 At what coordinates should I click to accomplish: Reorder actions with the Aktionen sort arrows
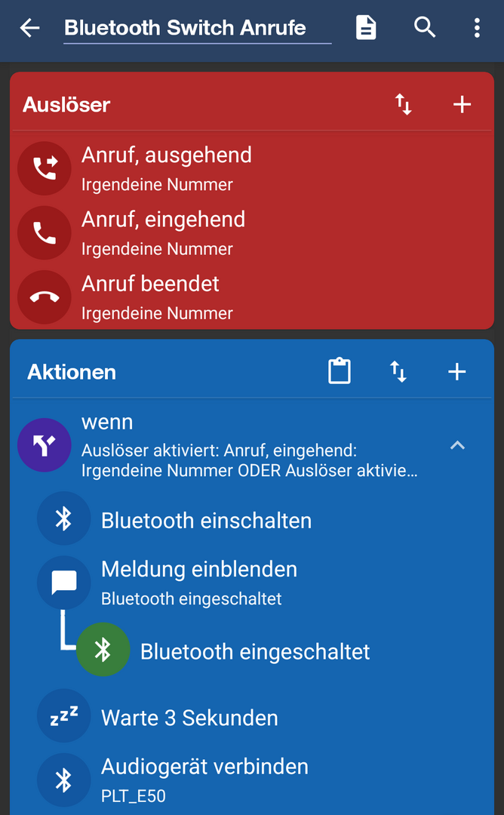point(398,371)
